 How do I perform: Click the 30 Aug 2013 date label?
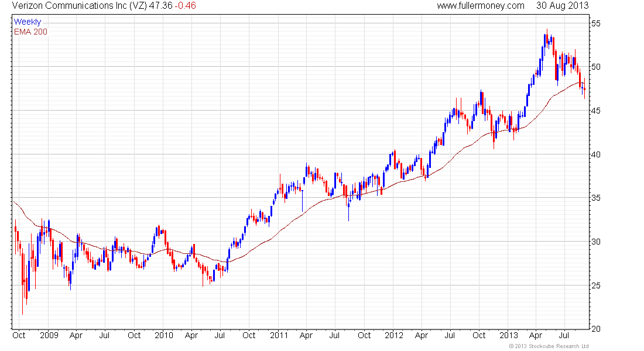point(562,6)
